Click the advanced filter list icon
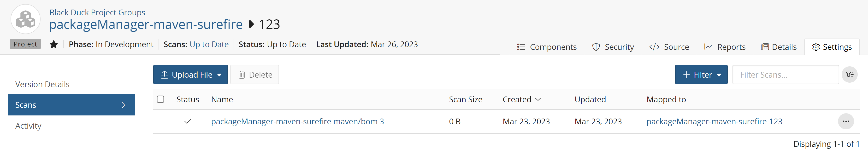 tap(850, 75)
